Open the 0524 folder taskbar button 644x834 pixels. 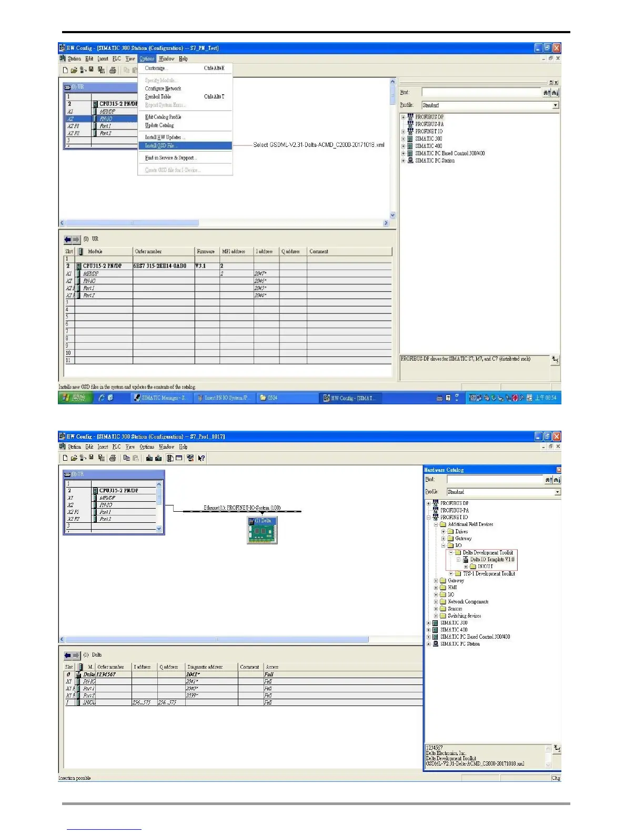[287, 398]
